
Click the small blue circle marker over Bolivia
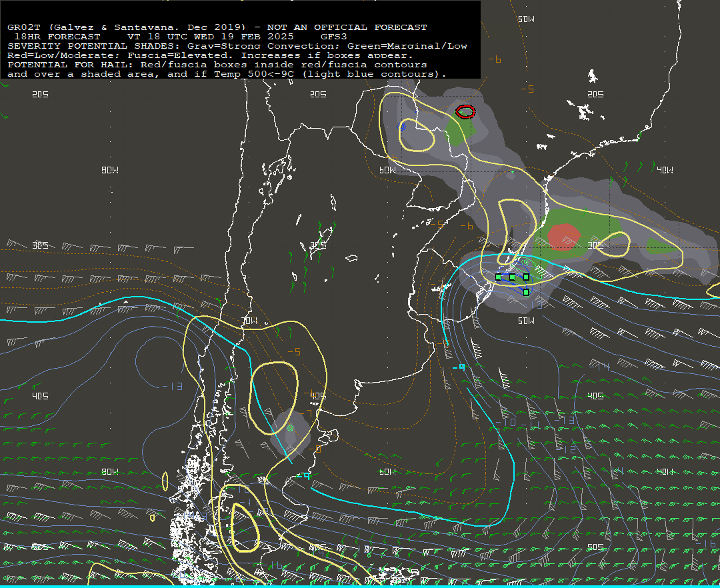coord(403,127)
